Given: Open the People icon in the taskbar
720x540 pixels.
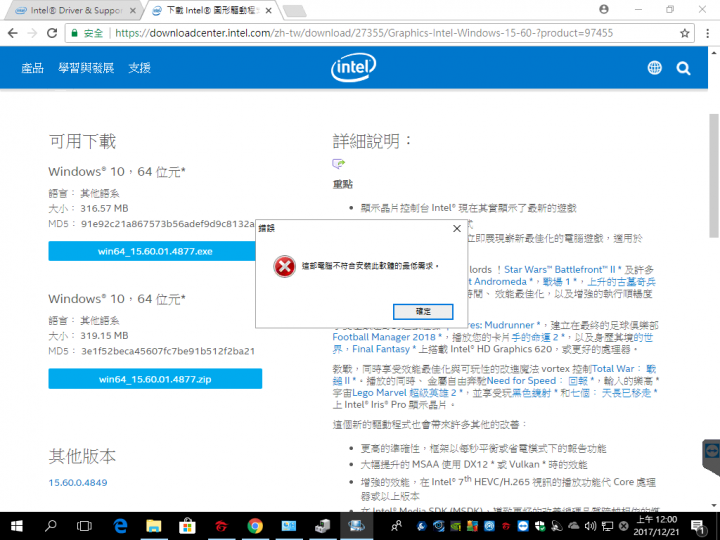Looking at the screenshot, I should (396, 526).
